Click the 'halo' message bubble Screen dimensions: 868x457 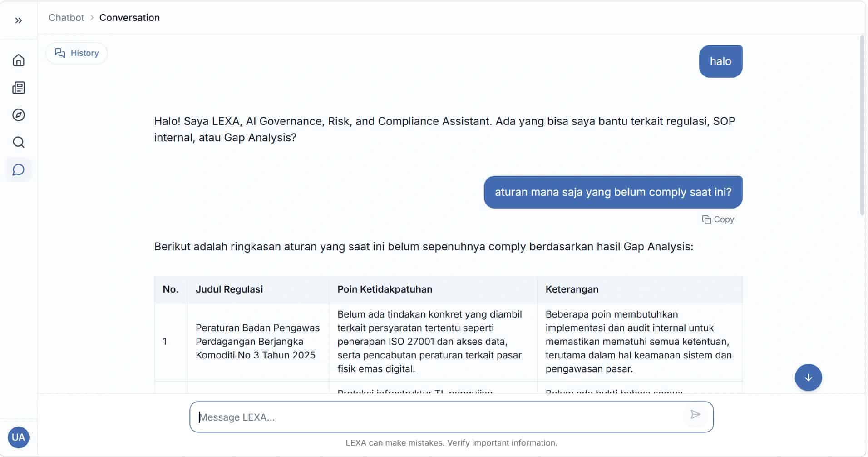720,61
